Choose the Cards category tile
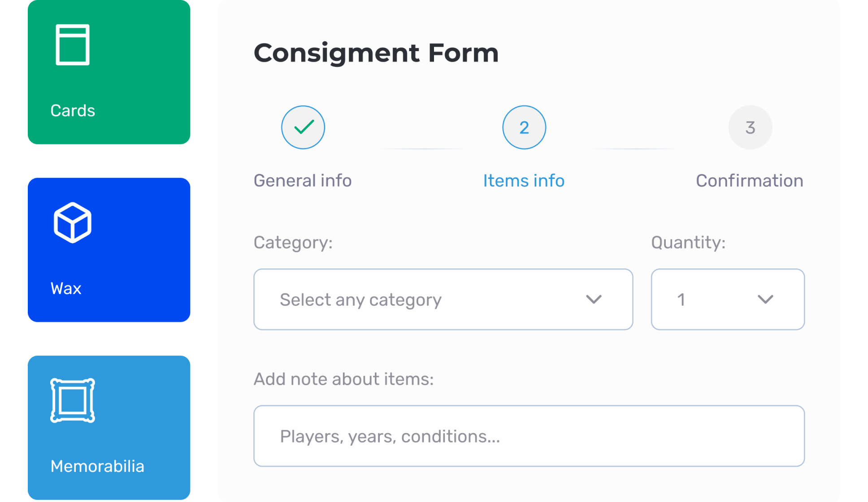This screenshot has width=868, height=502. point(109,73)
